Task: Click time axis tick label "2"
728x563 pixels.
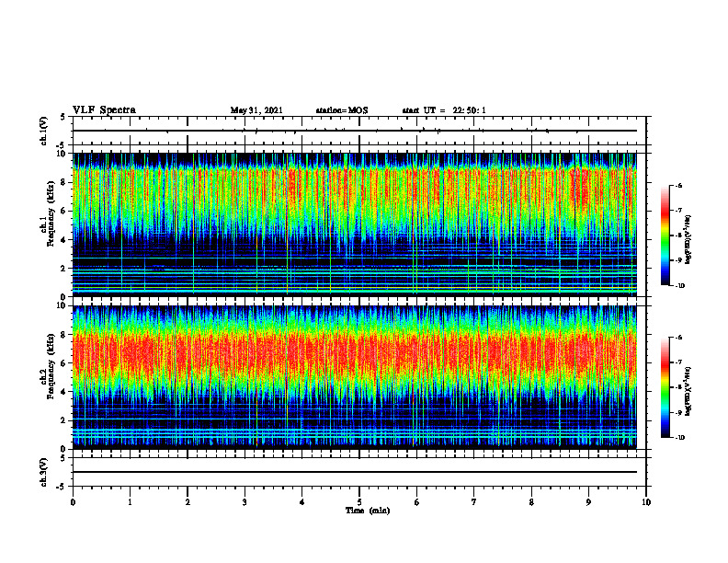Action: point(188,502)
